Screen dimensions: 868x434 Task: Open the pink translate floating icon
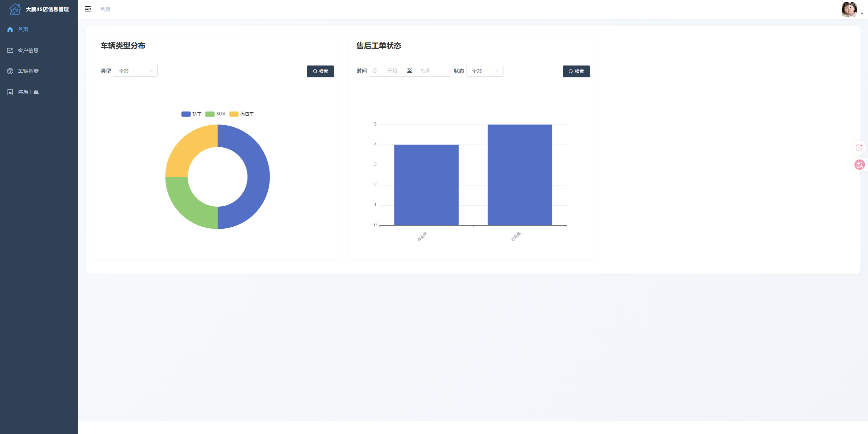click(860, 165)
